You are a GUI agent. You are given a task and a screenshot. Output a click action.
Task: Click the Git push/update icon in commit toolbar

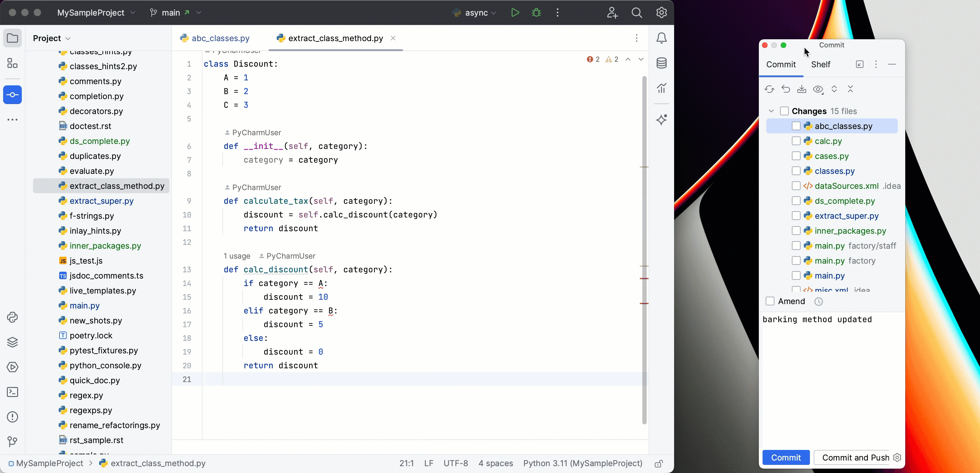coord(802,89)
